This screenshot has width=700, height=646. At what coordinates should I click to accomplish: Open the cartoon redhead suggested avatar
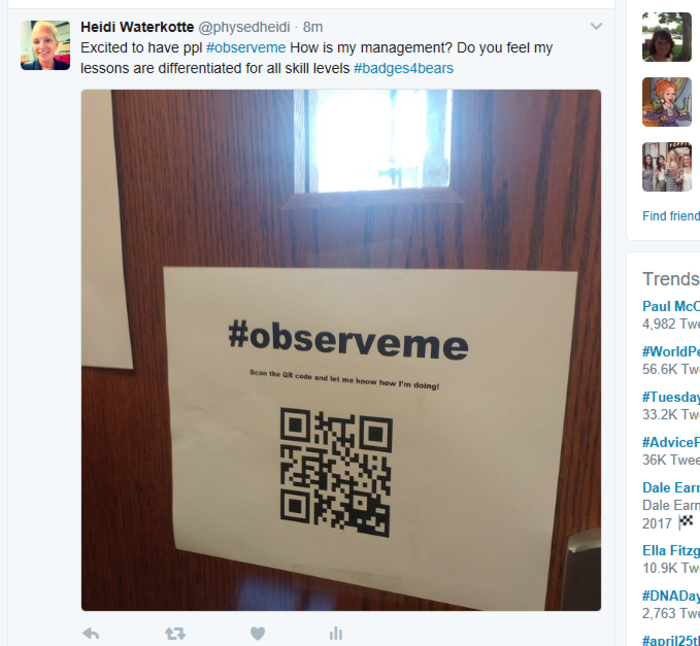(667, 102)
